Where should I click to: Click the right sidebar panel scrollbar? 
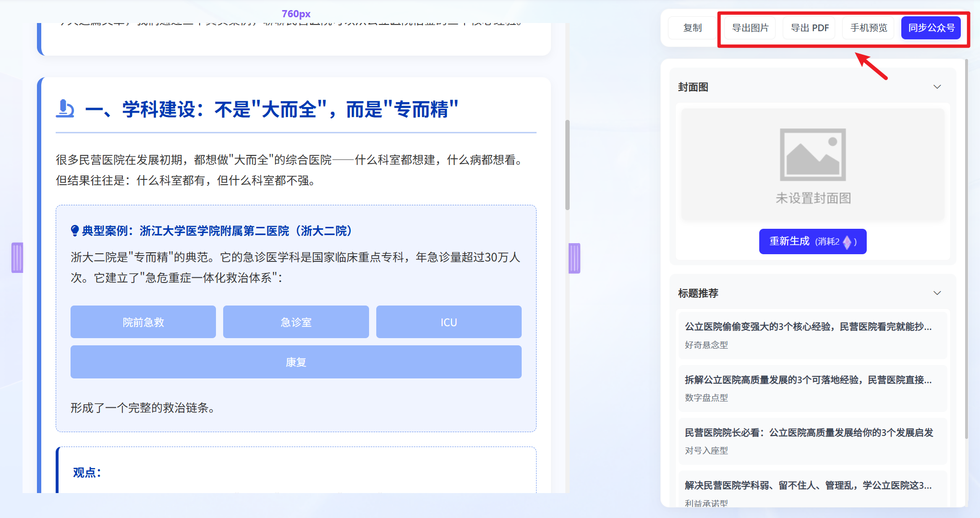coord(966,248)
